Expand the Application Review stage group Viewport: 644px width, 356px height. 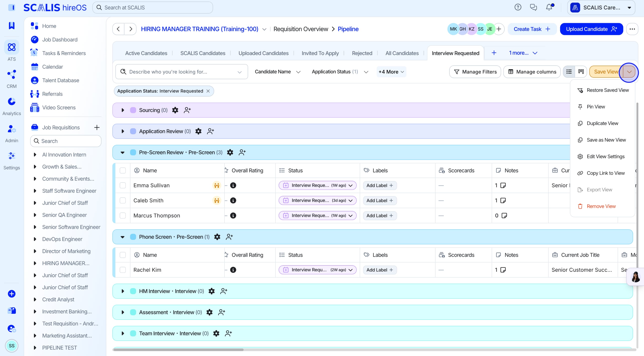[x=123, y=131]
